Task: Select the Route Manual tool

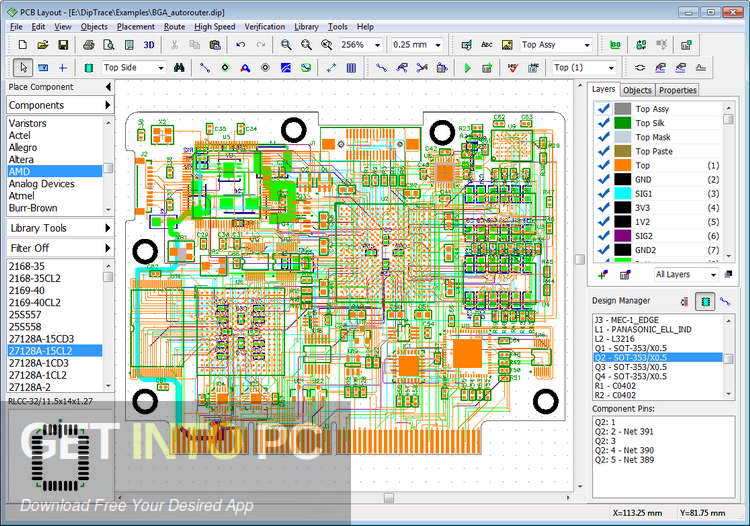Action: coord(381,68)
